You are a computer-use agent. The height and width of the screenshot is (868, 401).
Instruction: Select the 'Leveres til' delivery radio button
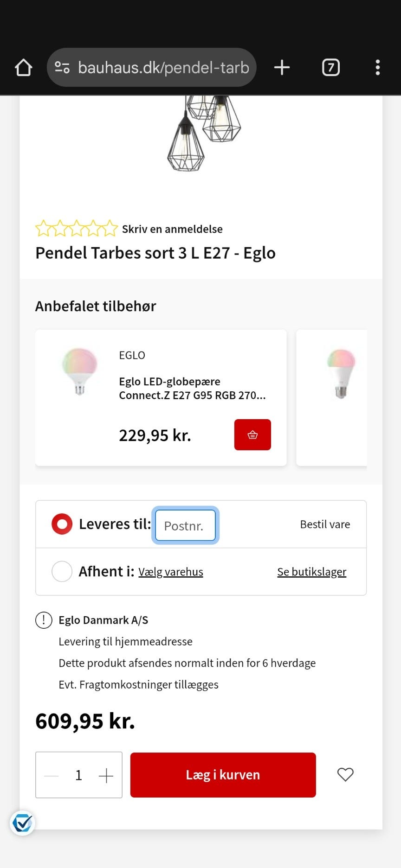62,524
